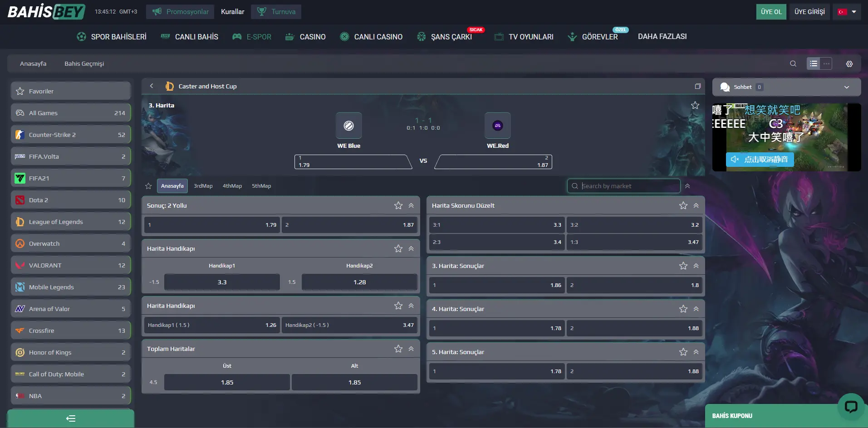Select the 4thMap tab
868x428 pixels.
point(232,186)
